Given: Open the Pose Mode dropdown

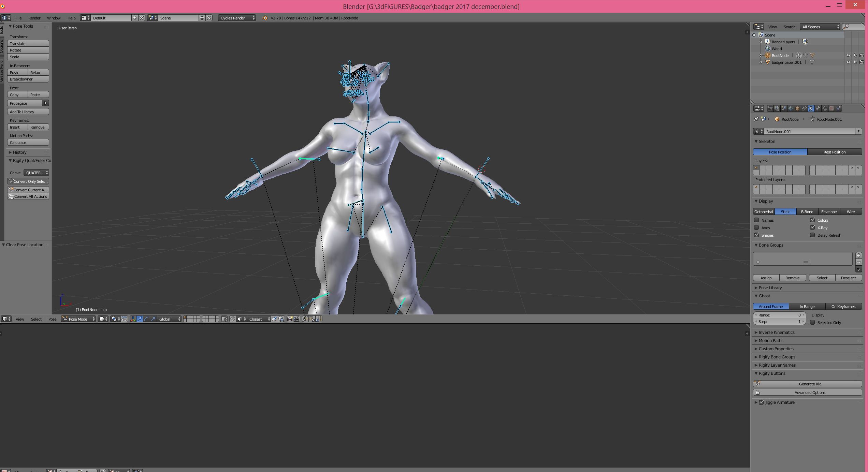Looking at the screenshot, I should (x=78, y=319).
